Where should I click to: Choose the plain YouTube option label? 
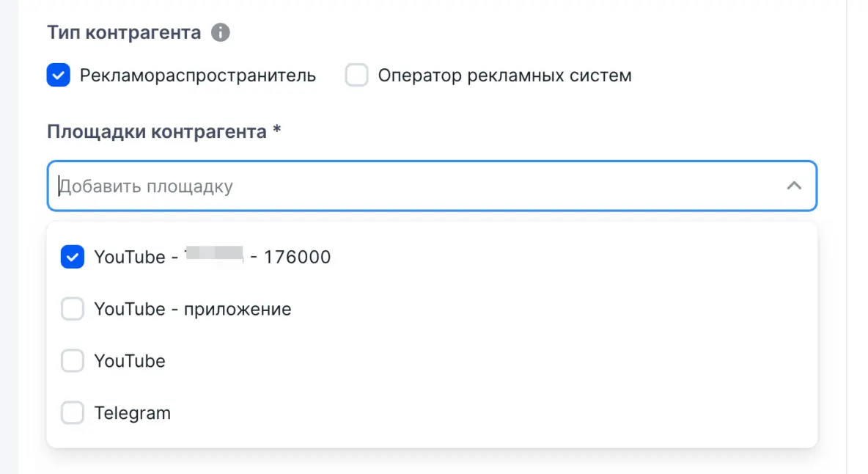130,361
